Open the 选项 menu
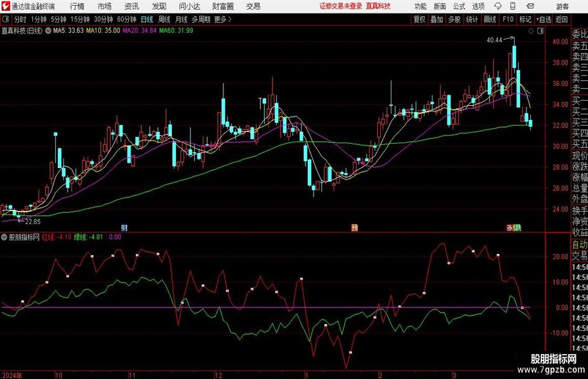588x379 pixels. coord(478,6)
